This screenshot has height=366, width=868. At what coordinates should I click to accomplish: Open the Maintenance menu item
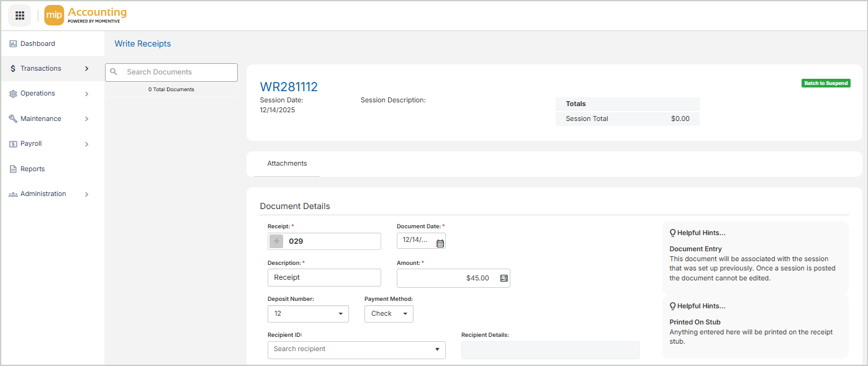(41, 119)
